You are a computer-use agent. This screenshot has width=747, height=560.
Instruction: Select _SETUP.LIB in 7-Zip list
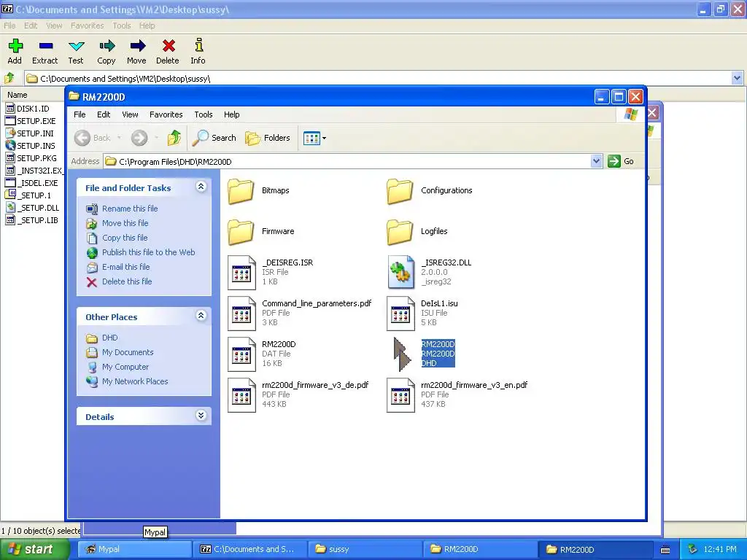pyautogui.click(x=32, y=220)
